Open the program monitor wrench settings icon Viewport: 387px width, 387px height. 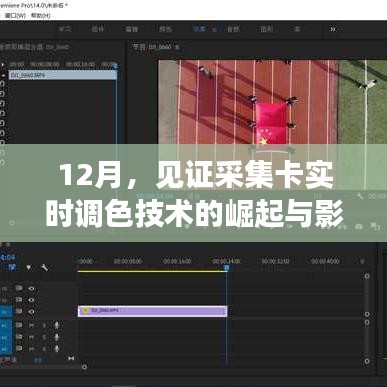coord(360,196)
